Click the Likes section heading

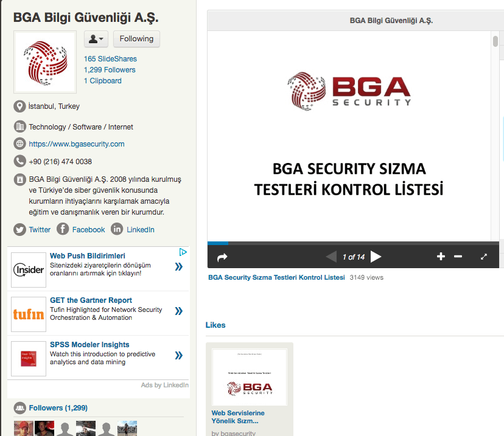[x=215, y=325]
